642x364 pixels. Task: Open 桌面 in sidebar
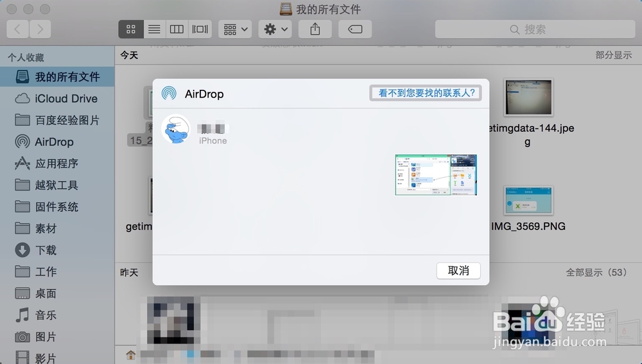(57, 293)
